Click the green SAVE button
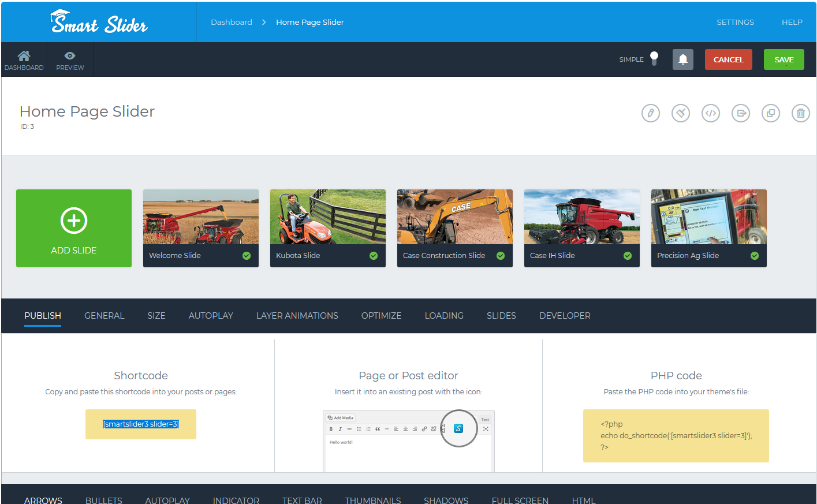Screen dimensions: 817x504 point(784,59)
